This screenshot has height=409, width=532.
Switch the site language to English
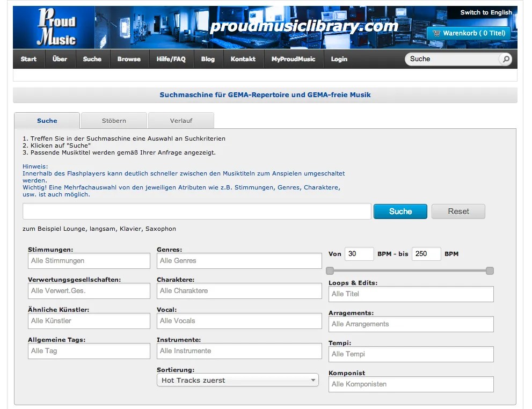[486, 12]
